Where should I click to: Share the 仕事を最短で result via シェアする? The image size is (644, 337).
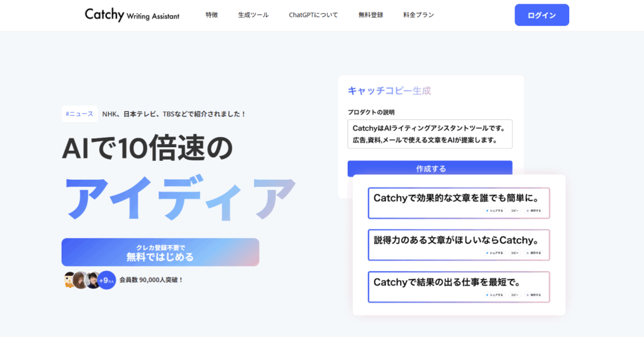494,295
